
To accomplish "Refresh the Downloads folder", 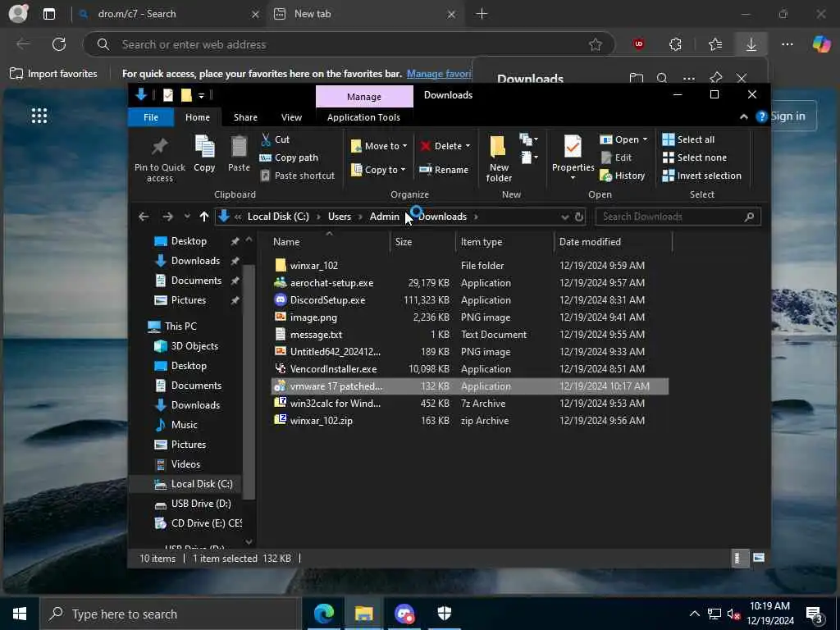I will 579,217.
